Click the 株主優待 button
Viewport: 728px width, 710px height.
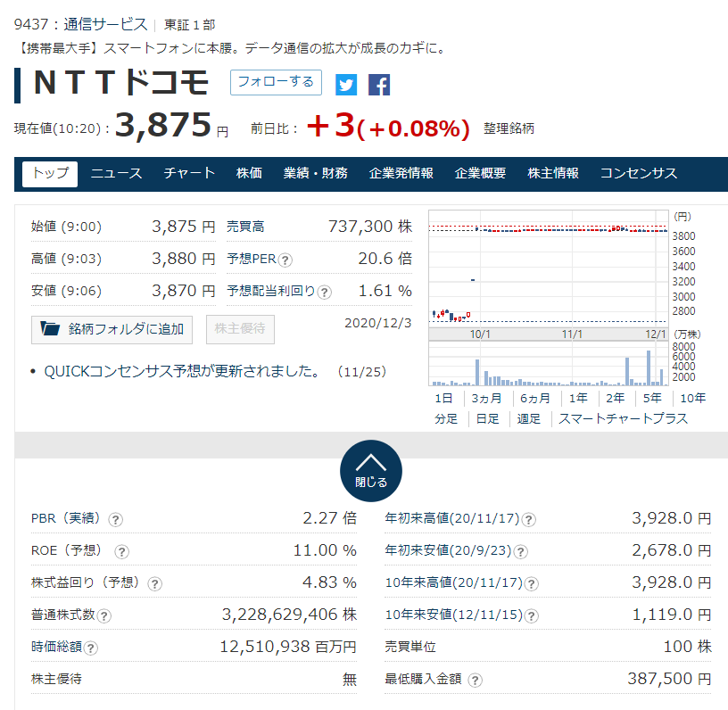point(240,329)
